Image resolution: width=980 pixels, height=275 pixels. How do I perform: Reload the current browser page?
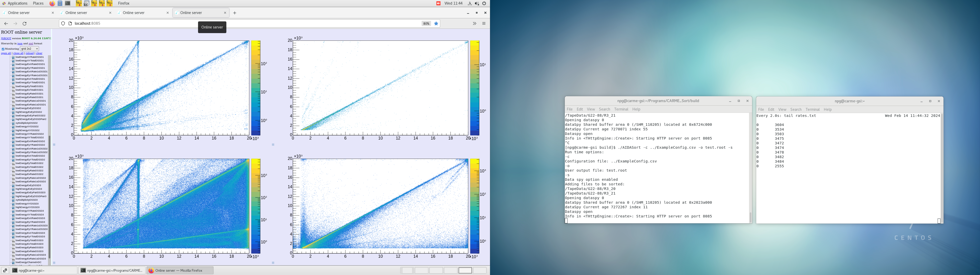click(x=25, y=23)
